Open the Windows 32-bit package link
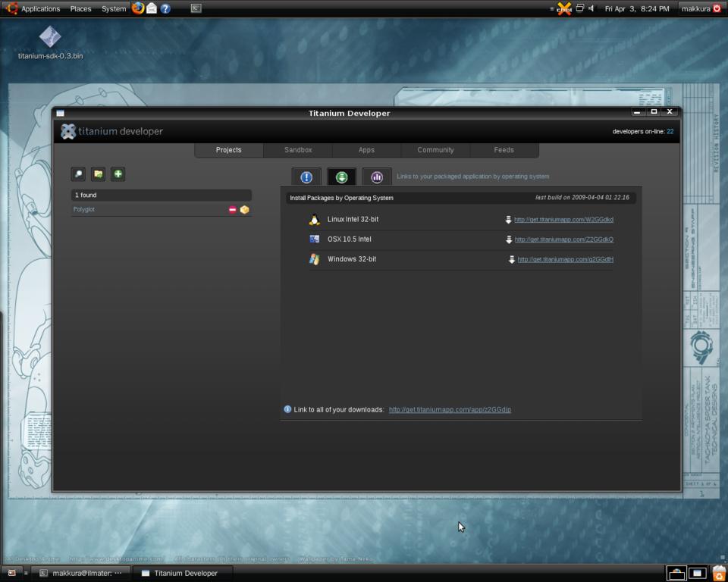 (x=565, y=259)
